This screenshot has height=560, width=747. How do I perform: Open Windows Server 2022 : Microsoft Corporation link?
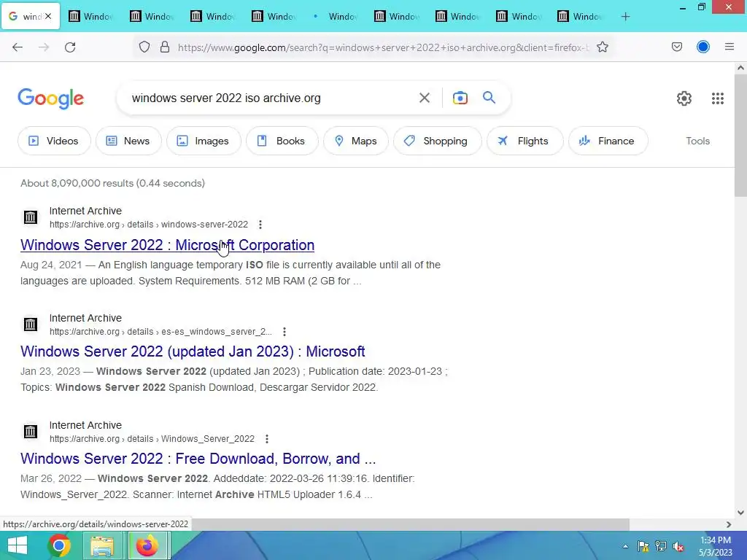(167, 245)
